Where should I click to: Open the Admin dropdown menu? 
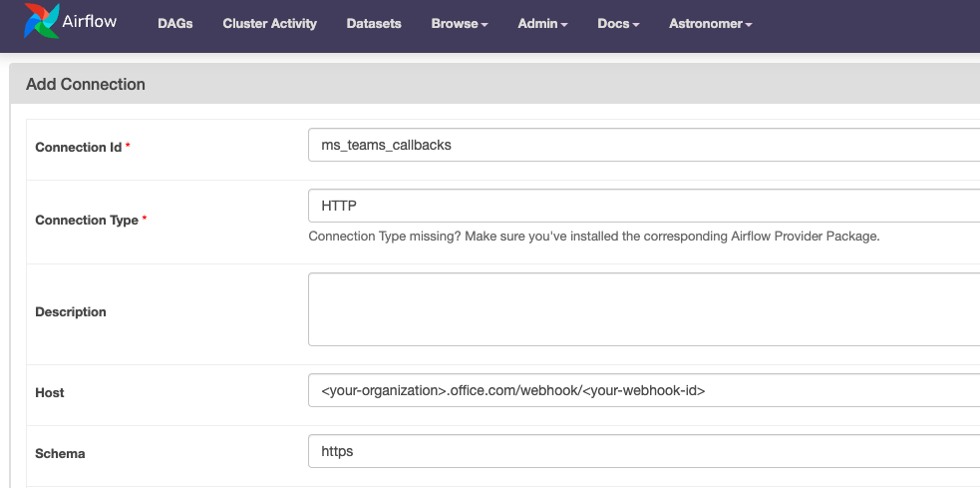[x=542, y=24]
